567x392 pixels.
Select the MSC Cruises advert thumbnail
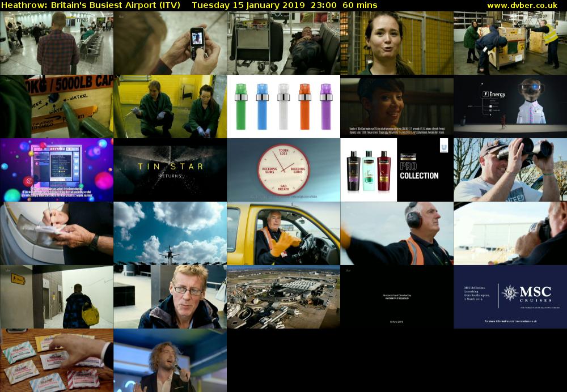[510, 297]
